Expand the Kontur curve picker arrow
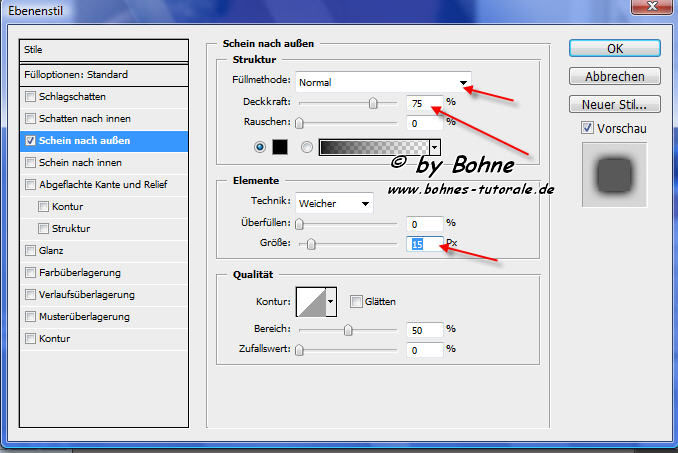This screenshot has height=453, width=678. click(x=330, y=300)
